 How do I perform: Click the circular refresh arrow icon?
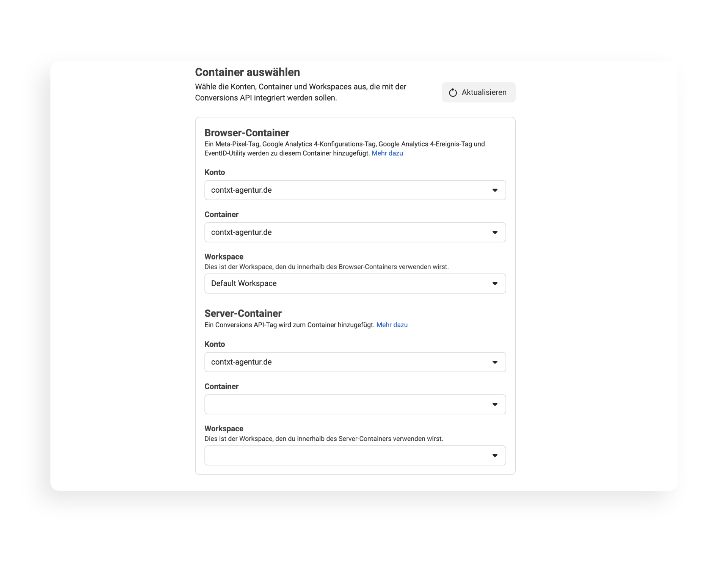[453, 93]
